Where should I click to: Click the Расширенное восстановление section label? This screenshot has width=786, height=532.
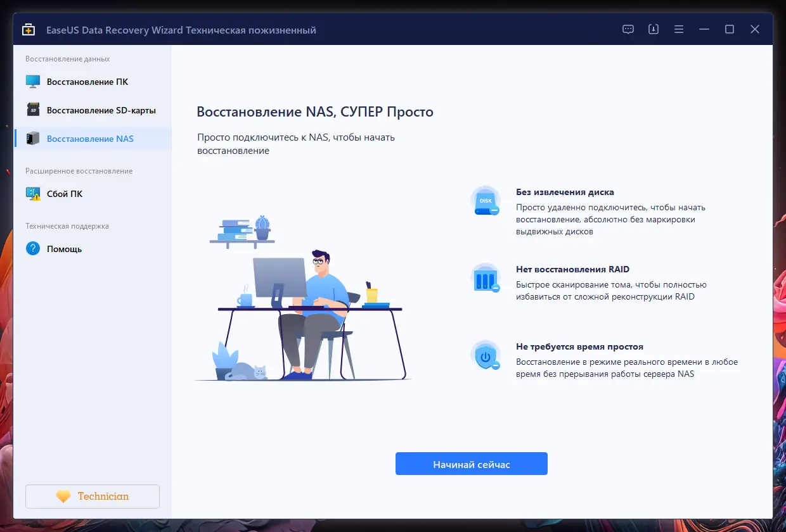coord(79,171)
